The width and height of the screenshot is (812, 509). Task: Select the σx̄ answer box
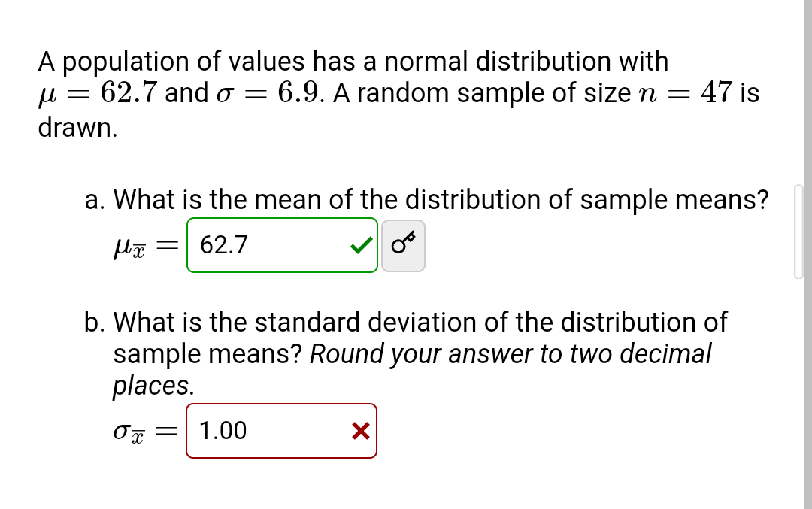280,430
